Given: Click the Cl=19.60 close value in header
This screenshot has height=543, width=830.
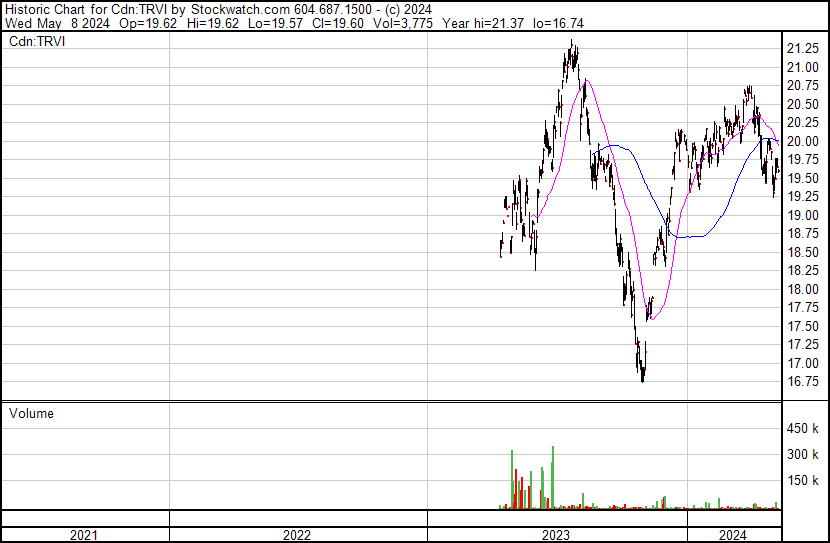Looking at the screenshot, I should pos(338,24).
